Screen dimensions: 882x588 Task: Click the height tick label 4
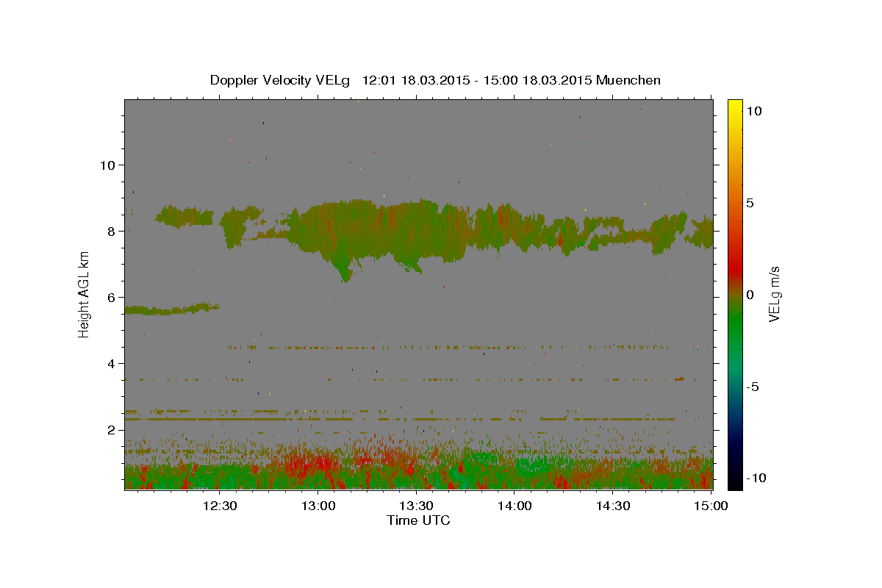[112, 363]
